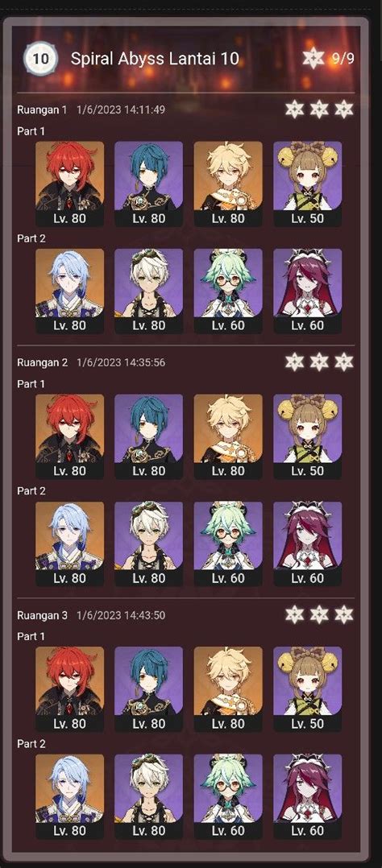Select Bennett portrait in Ruangan 1 Part 2
The width and height of the screenshot is (382, 868).
148,291
